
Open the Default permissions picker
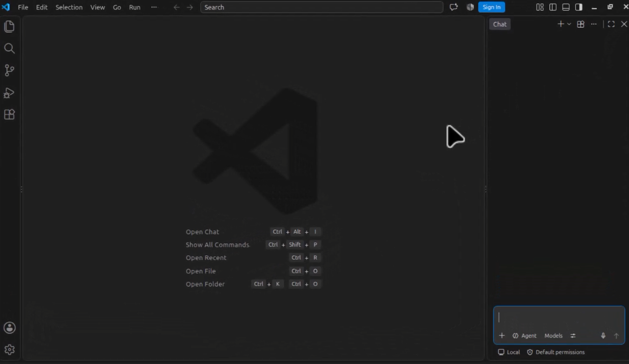click(555, 352)
